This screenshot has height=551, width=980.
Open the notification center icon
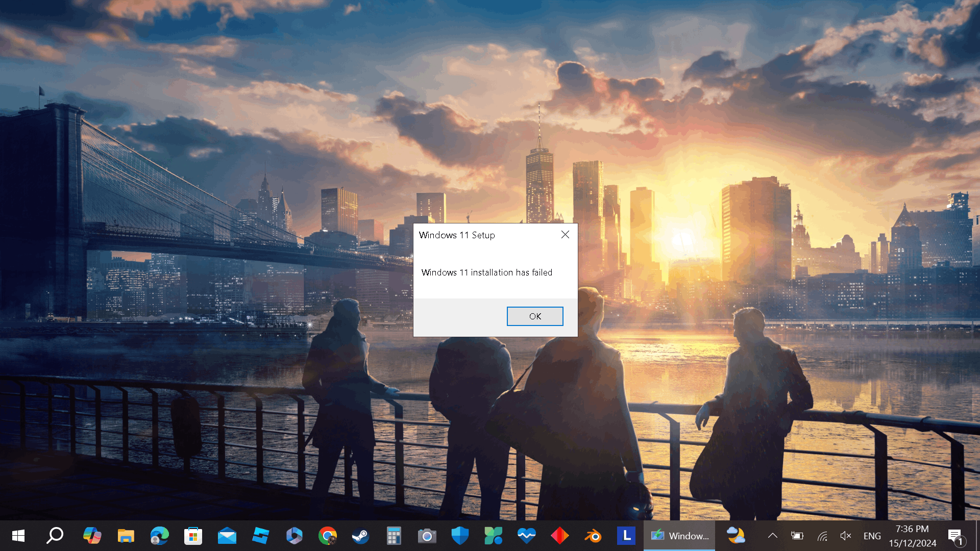[955, 536]
